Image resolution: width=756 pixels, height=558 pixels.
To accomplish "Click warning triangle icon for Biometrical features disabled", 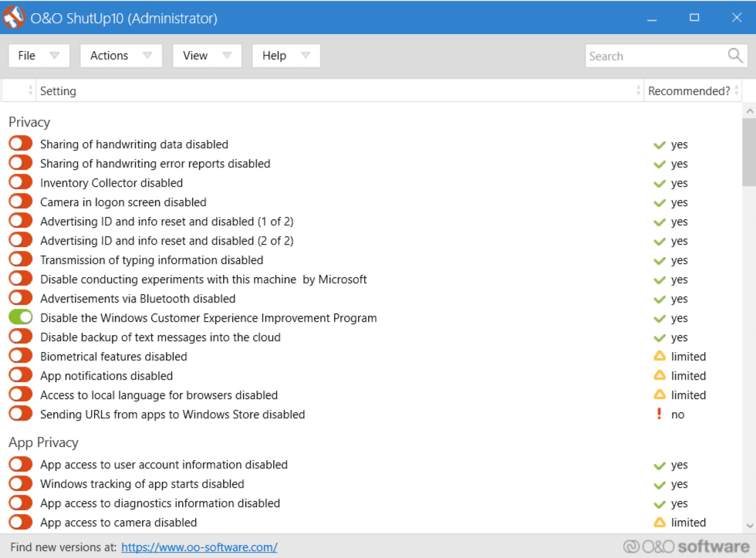I will pyautogui.click(x=659, y=356).
